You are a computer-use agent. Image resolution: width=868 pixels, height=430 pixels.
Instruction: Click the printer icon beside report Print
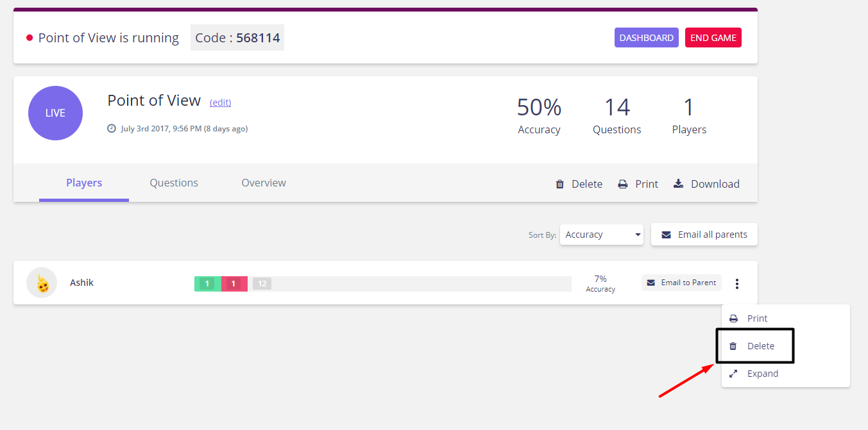[622, 184]
